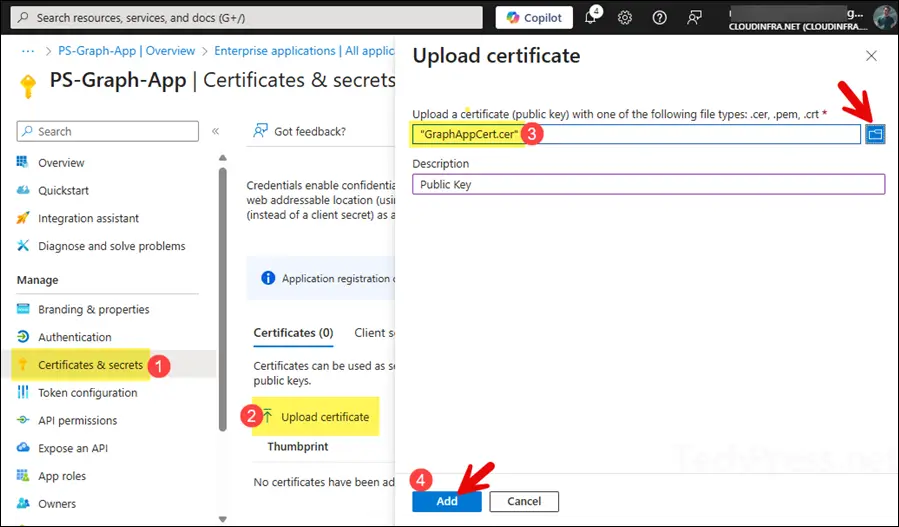
Task: Click the Cancel button
Action: 524,501
